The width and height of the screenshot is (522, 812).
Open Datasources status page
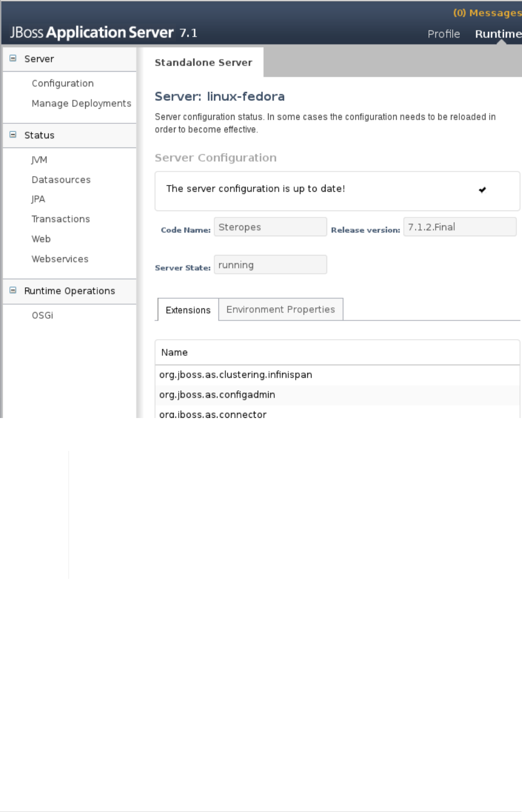pyautogui.click(x=61, y=180)
